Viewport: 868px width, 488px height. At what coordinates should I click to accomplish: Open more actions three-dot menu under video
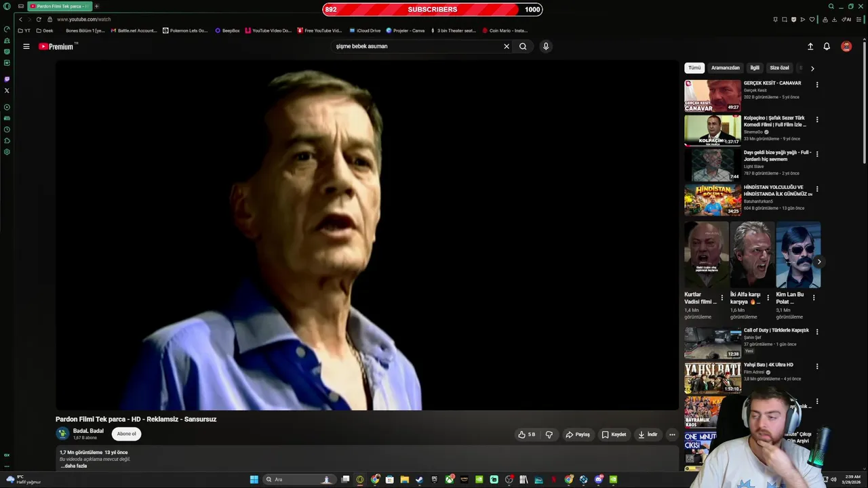tap(672, 434)
